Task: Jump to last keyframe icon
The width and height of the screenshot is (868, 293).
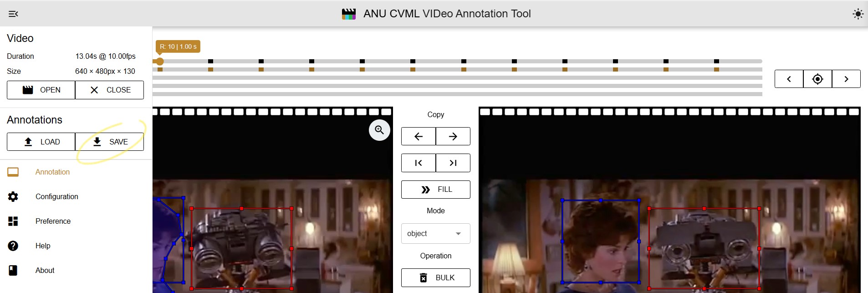Action: [453, 163]
